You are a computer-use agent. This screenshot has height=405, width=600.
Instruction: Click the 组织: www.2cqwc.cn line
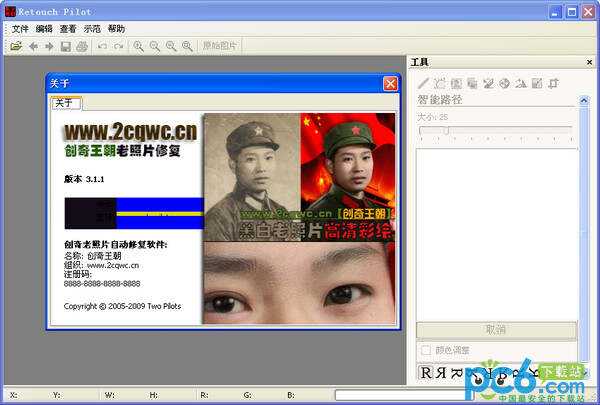101,265
